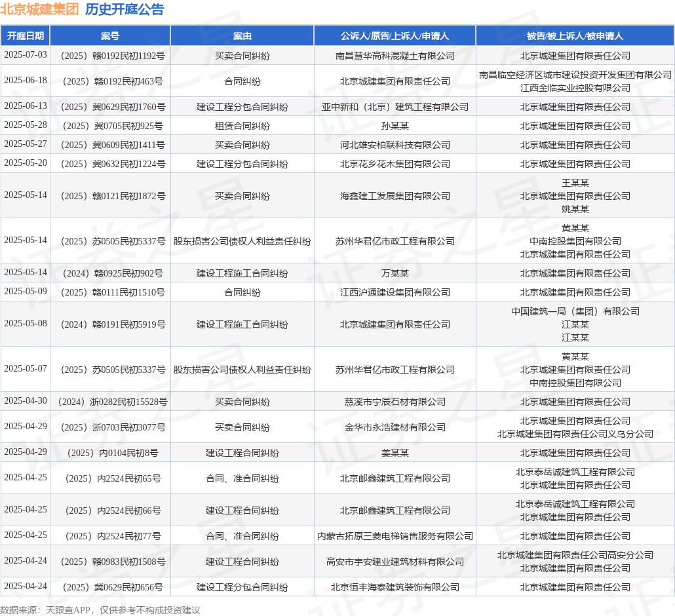This screenshot has height=616, width=675.
Task: Click plaintiff 金华市永浩建材有限公司
Action: [395, 427]
